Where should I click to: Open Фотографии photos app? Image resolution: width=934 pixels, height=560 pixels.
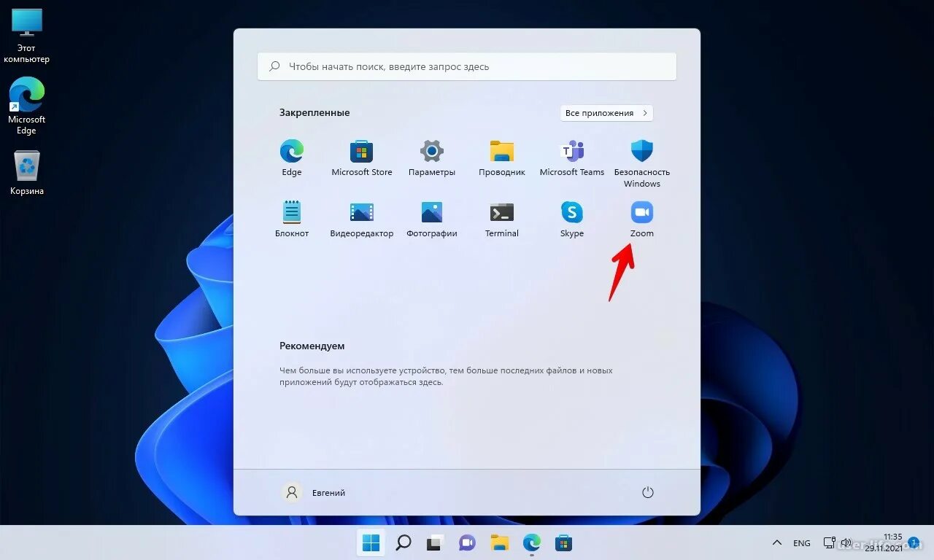pyautogui.click(x=432, y=219)
